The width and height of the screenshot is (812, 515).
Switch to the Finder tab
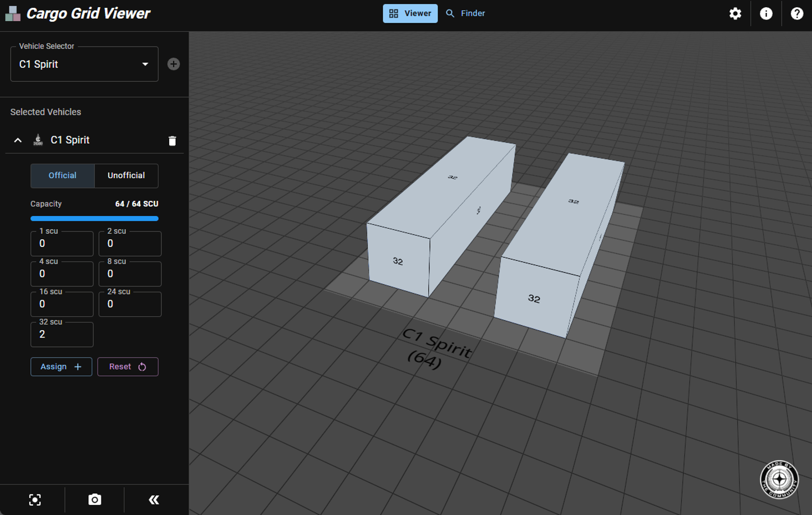[x=465, y=13]
